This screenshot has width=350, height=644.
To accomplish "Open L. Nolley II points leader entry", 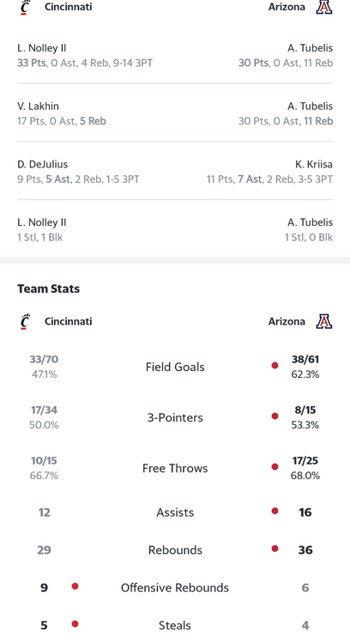I will point(85,56).
